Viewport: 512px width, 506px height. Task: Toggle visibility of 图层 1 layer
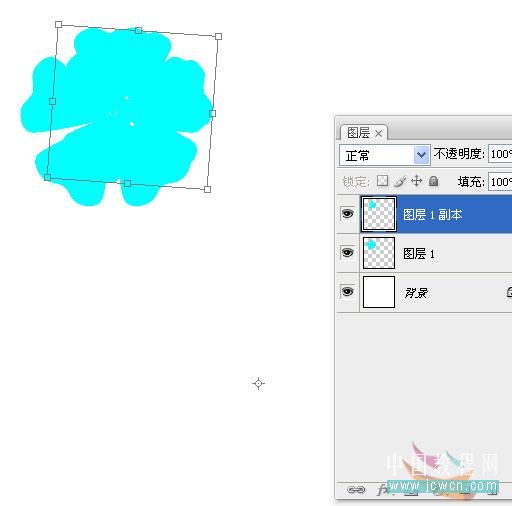[347, 252]
